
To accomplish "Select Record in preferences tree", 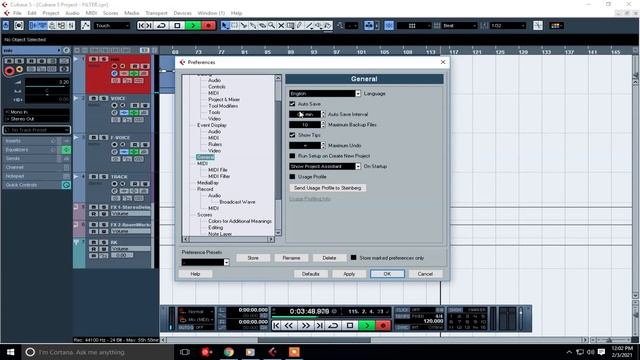I will tap(205, 189).
